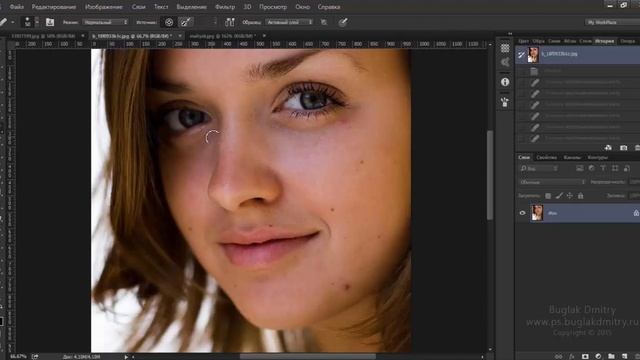Viewport: 640px width, 360px height.
Task: Open the Фильтр menu
Action: click(224, 7)
